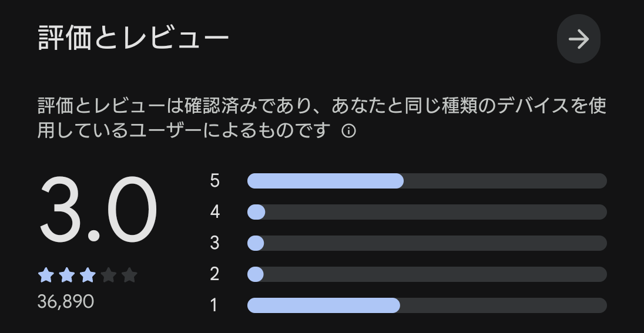The width and height of the screenshot is (644, 333).
Task: Select the 4-star rating bar
Action: coord(427,212)
